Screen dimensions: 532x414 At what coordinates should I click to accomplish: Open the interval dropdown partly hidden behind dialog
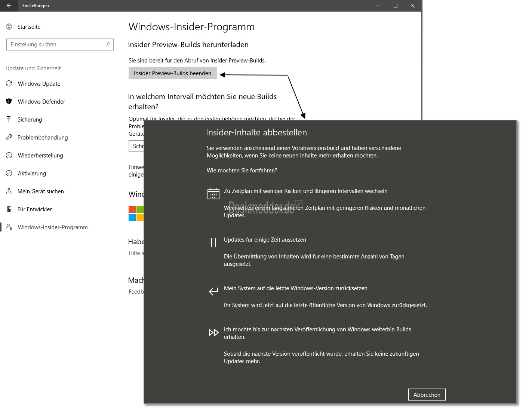tap(136, 146)
